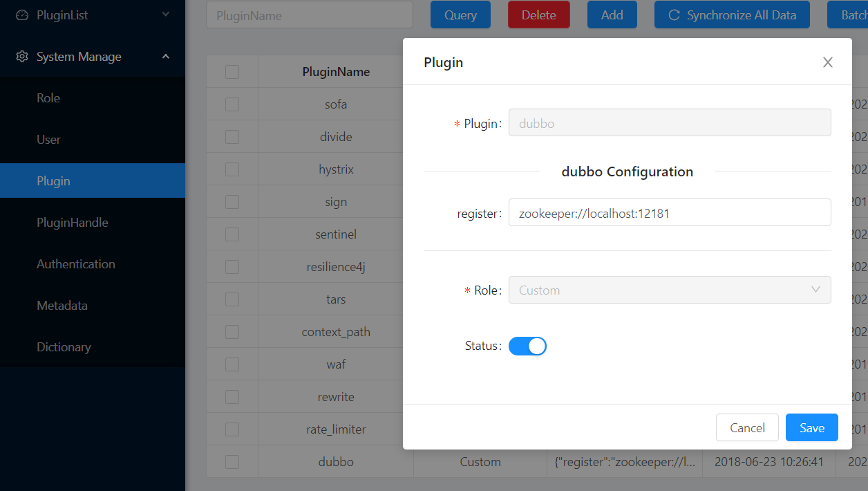Open the Metadata menu item
Viewport: 868px width, 491px height.
[x=93, y=306]
